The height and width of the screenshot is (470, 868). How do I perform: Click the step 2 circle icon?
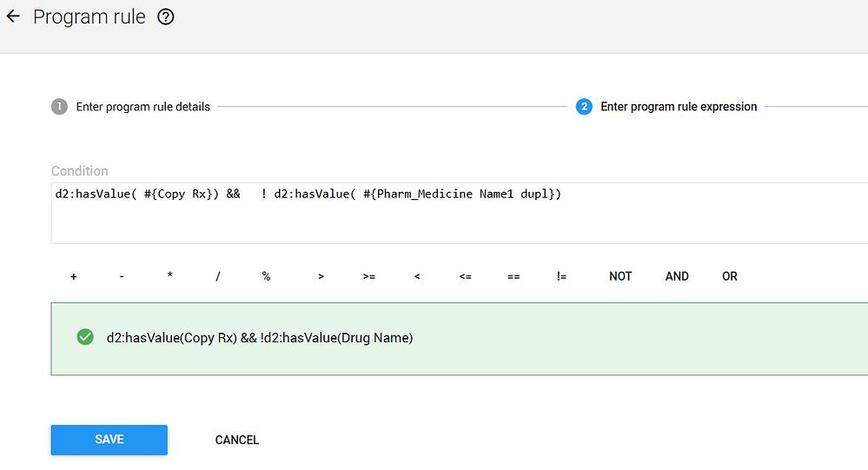(584, 107)
